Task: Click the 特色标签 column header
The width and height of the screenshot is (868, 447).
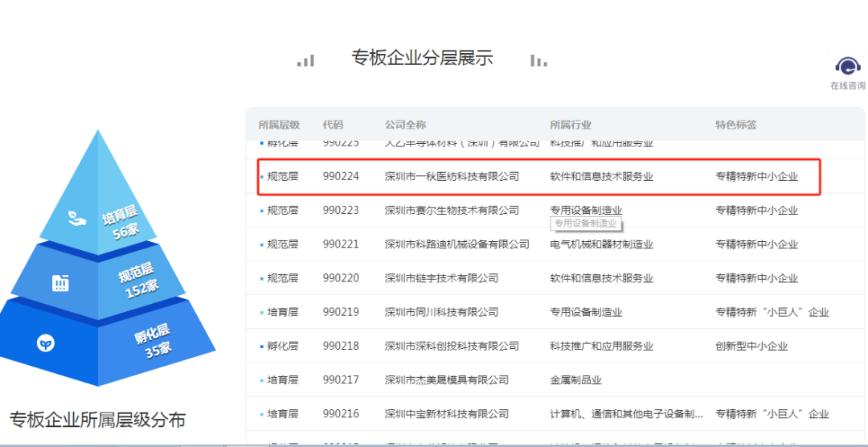Action: tap(736, 125)
